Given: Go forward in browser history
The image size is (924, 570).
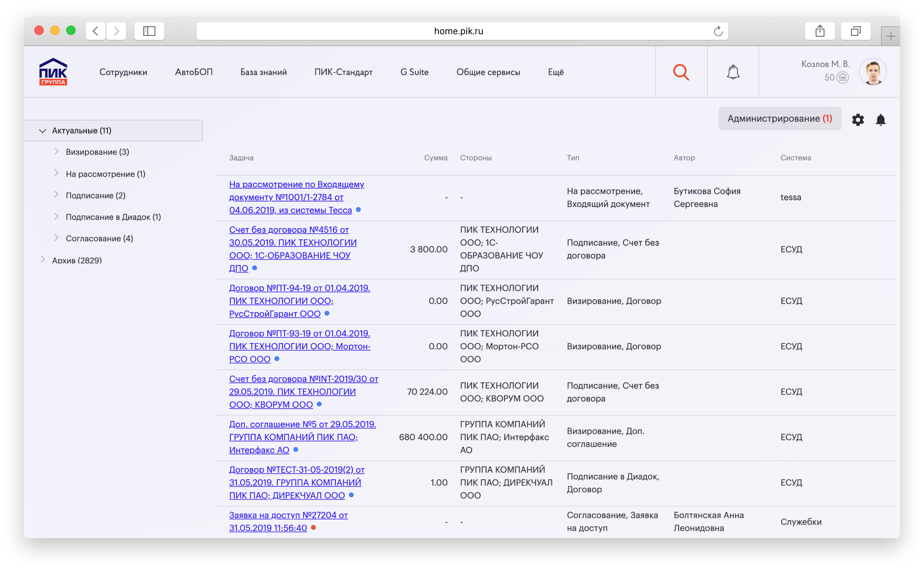Looking at the screenshot, I should click(x=116, y=31).
